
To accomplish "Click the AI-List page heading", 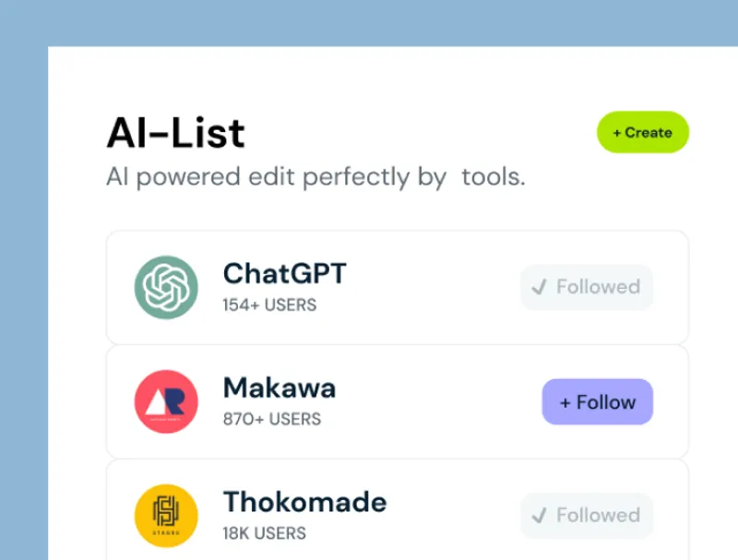I will pos(175,133).
